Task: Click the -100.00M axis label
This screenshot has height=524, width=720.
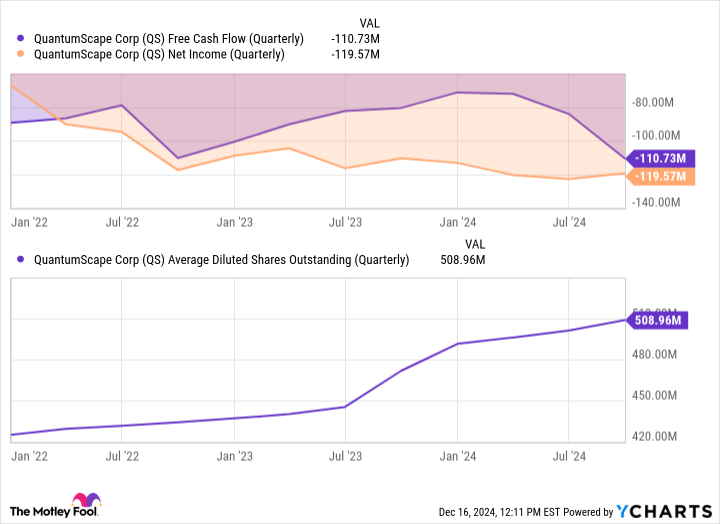Action: click(x=656, y=135)
